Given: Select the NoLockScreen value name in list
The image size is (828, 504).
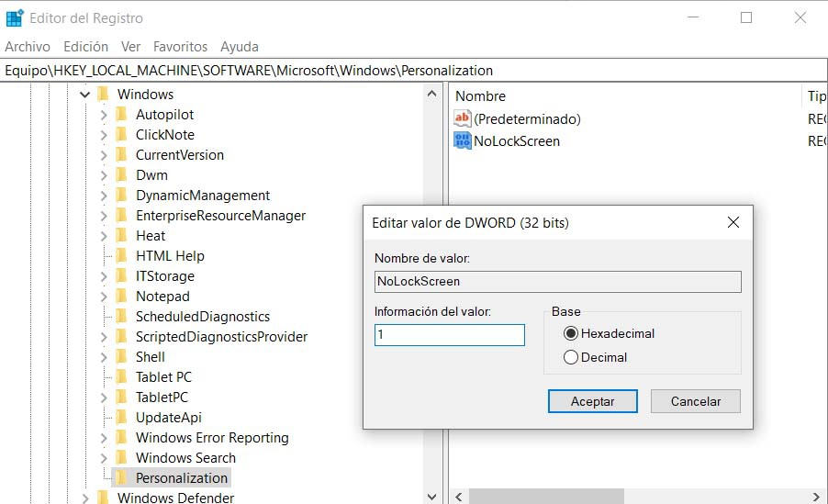Looking at the screenshot, I should [517, 141].
